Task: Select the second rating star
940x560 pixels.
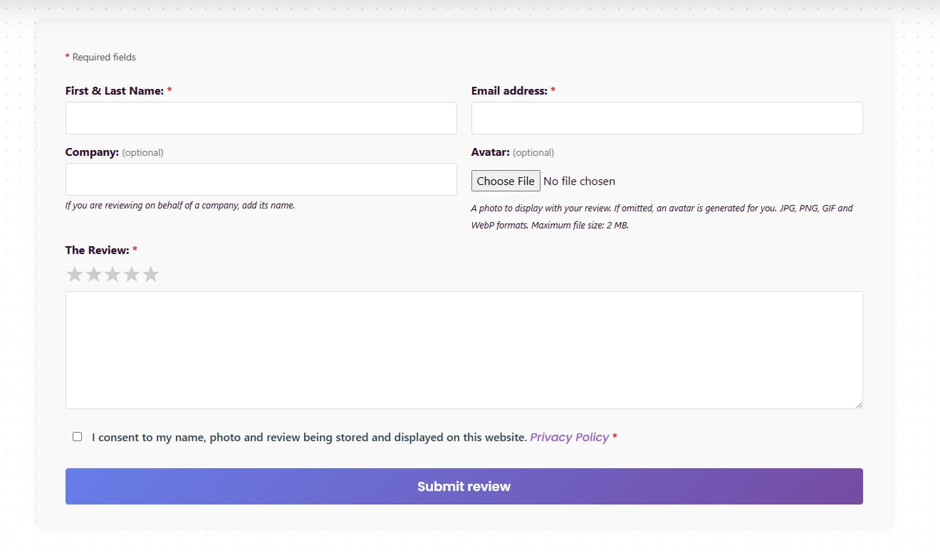Action: (93, 275)
